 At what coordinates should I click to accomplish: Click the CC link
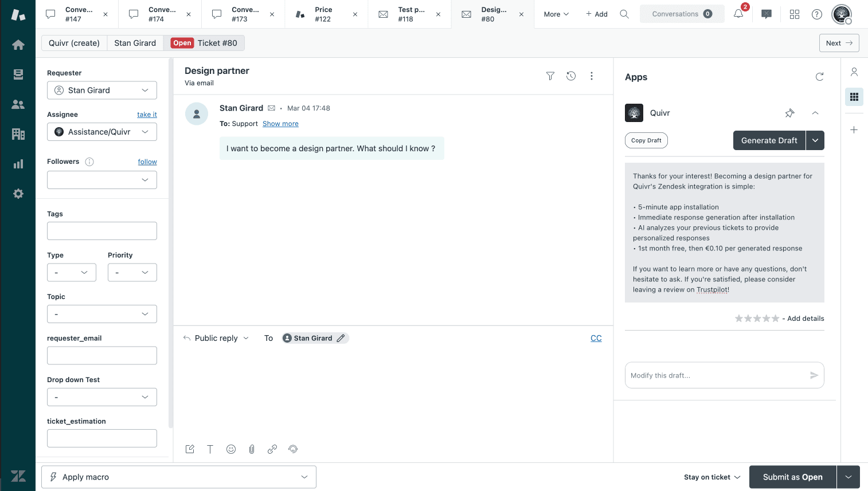click(x=596, y=338)
